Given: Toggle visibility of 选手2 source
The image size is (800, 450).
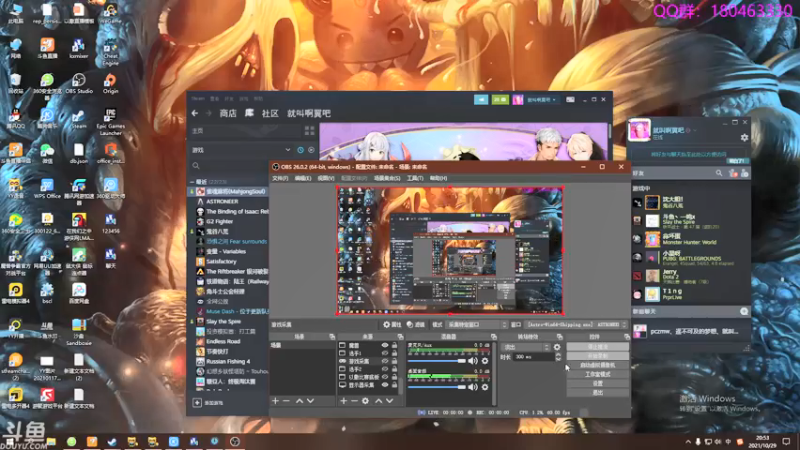Looking at the screenshot, I should pos(385,369).
